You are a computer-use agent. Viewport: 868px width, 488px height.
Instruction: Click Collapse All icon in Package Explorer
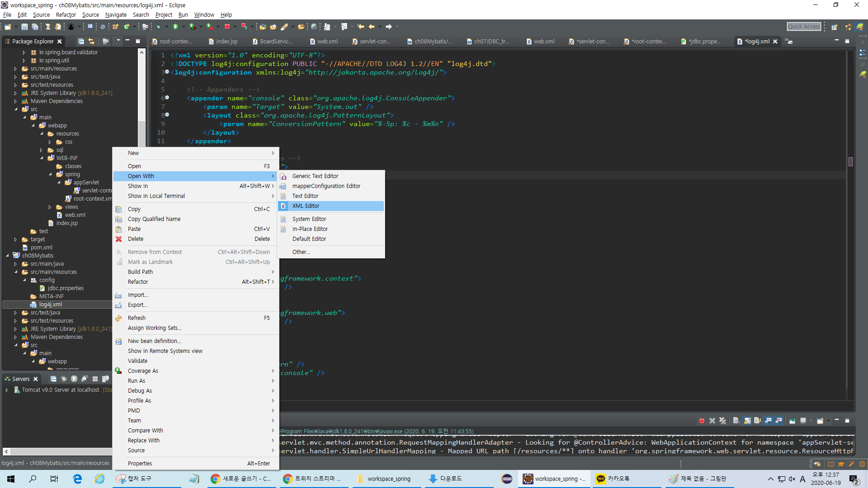point(81,41)
